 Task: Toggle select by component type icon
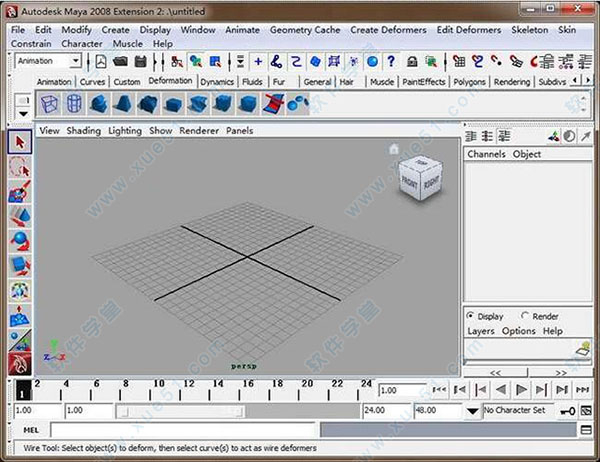pyautogui.click(x=215, y=61)
